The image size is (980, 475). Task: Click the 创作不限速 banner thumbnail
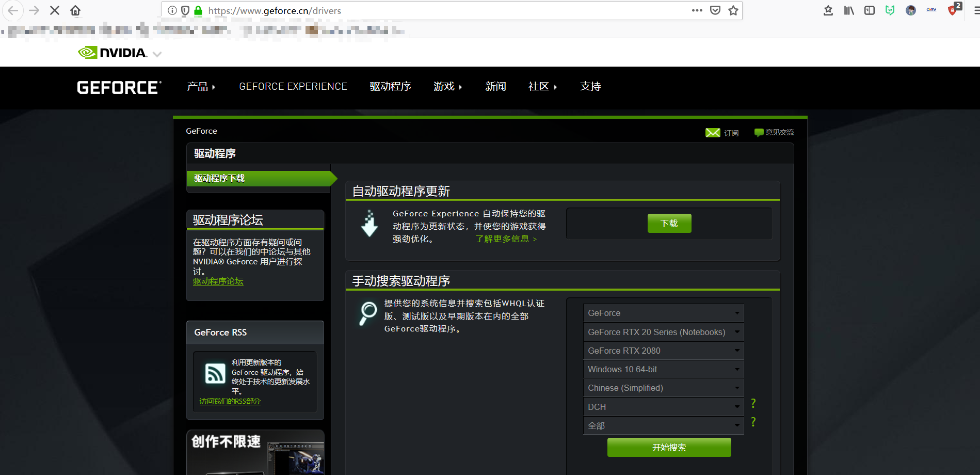pos(255,452)
